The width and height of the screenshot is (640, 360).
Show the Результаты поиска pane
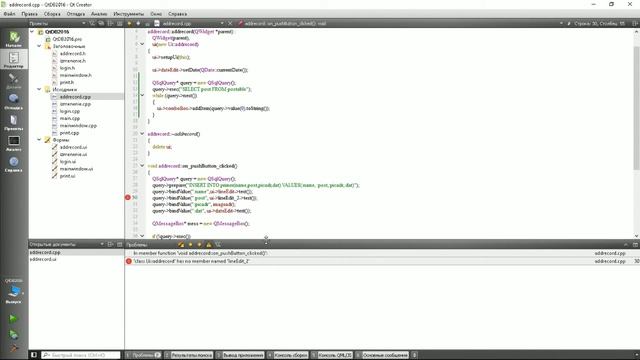(189, 355)
